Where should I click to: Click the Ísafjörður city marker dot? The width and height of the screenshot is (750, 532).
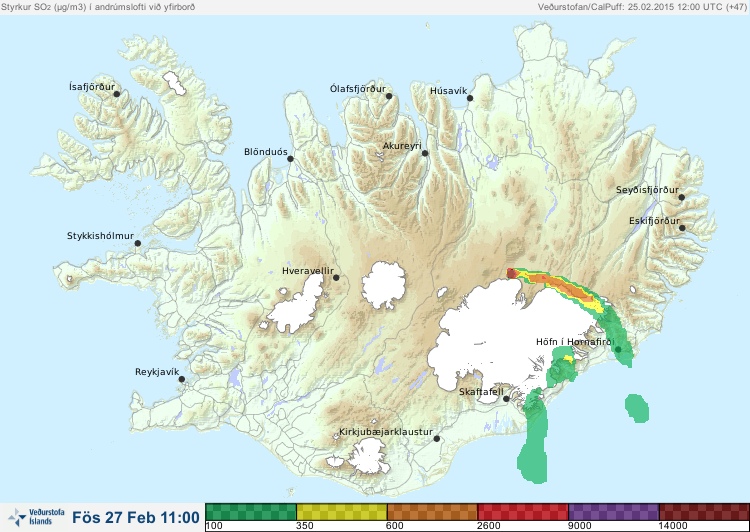click(x=116, y=94)
